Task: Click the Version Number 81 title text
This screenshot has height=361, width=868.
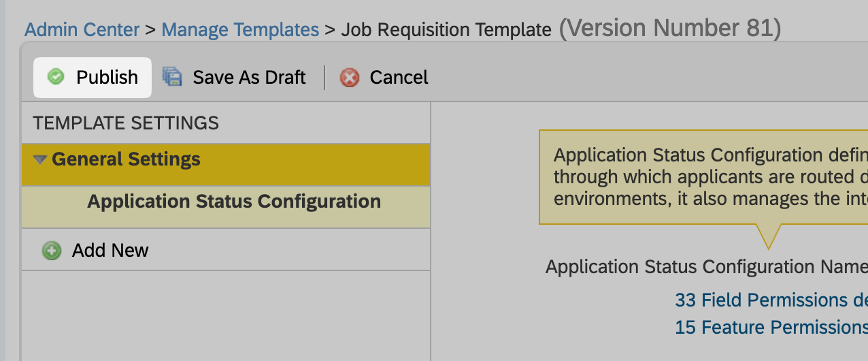Action: click(670, 29)
